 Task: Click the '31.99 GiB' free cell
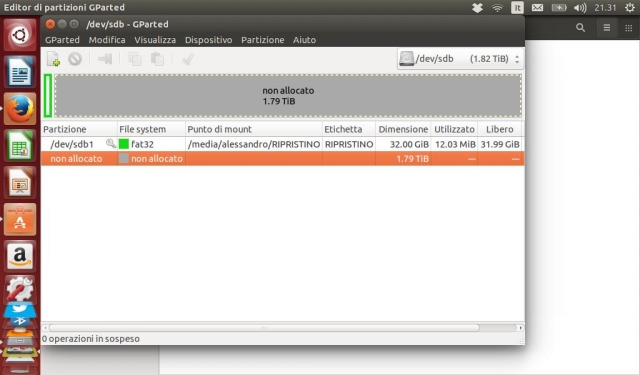[x=500, y=144]
